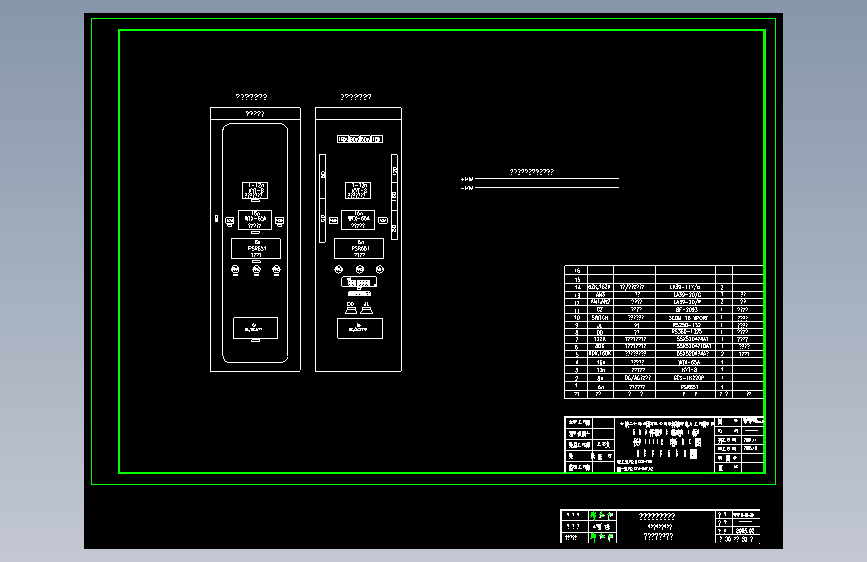The height and width of the screenshot is (562, 867).
Task: Click the 13n code cell in parts table
Action: [x=600, y=370]
